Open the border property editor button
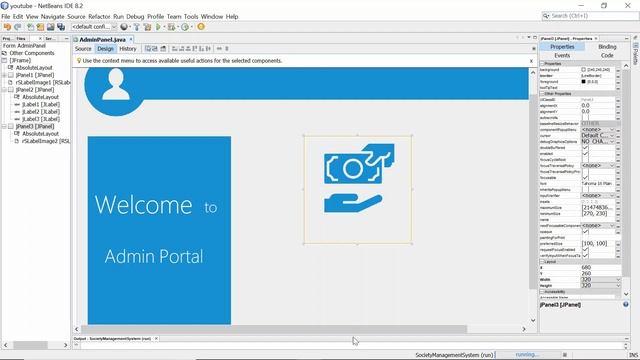640x360 pixels. (x=618, y=76)
